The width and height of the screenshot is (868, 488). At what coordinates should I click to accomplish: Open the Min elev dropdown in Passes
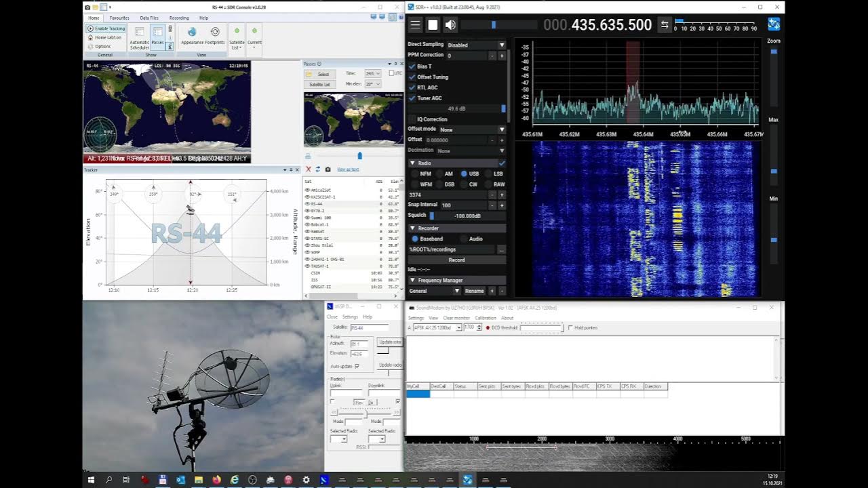coord(372,84)
